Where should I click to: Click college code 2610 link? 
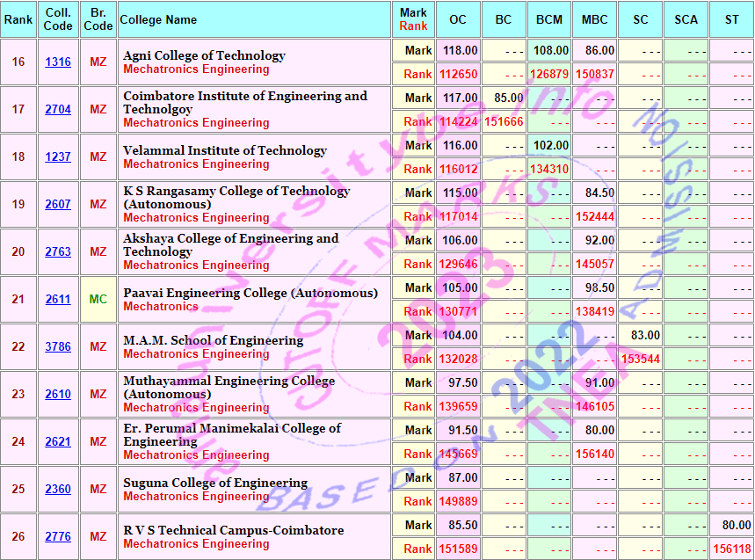pyautogui.click(x=58, y=395)
